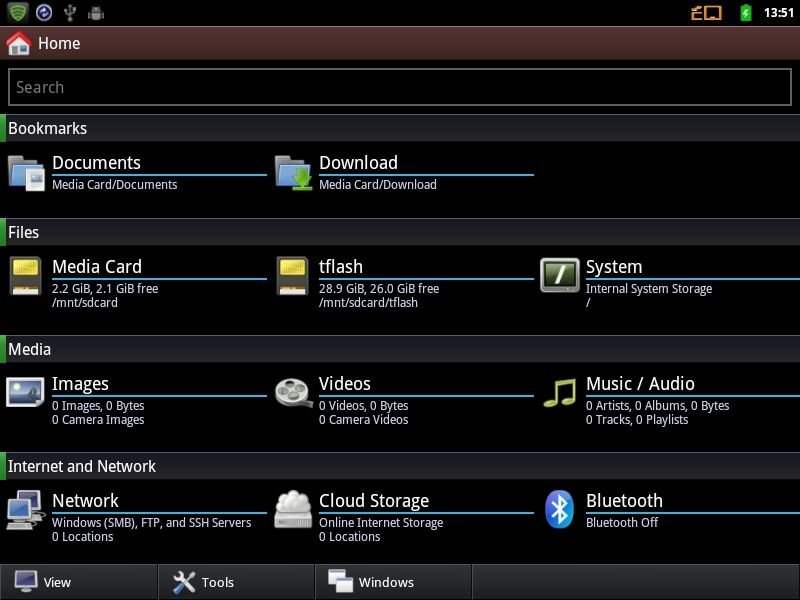Screen dimensions: 800x600
Task: Open the Music / Audio title
Action: [x=640, y=384]
